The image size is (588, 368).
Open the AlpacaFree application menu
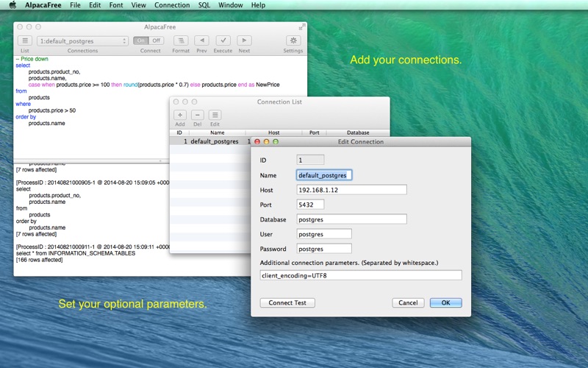click(x=43, y=5)
